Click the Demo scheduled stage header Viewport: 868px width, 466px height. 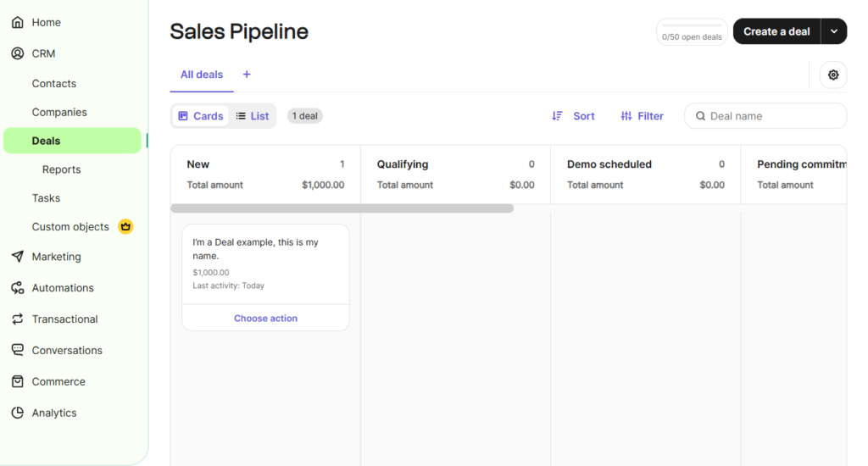click(609, 164)
